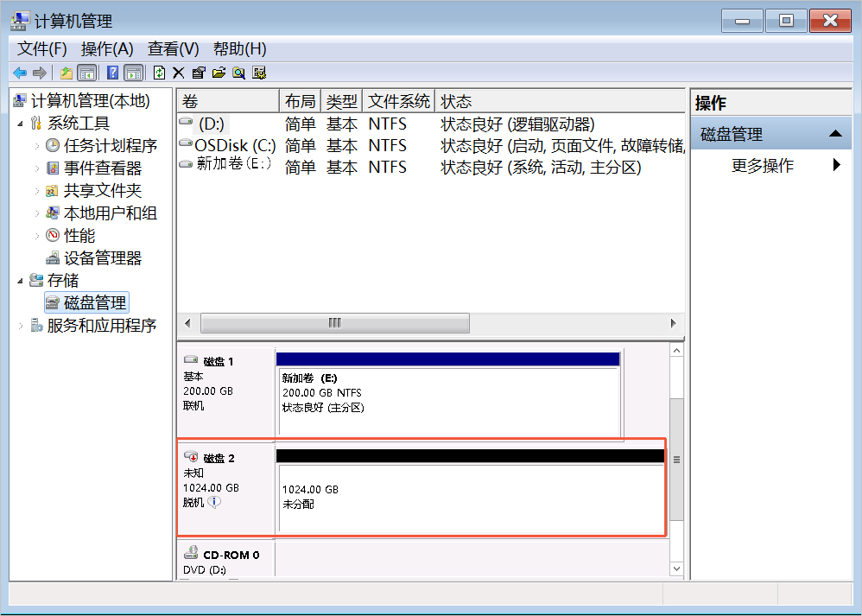This screenshot has height=616, width=862.
Task: Collapse the 磁盘管理 actions section arrow
Action: click(x=835, y=133)
